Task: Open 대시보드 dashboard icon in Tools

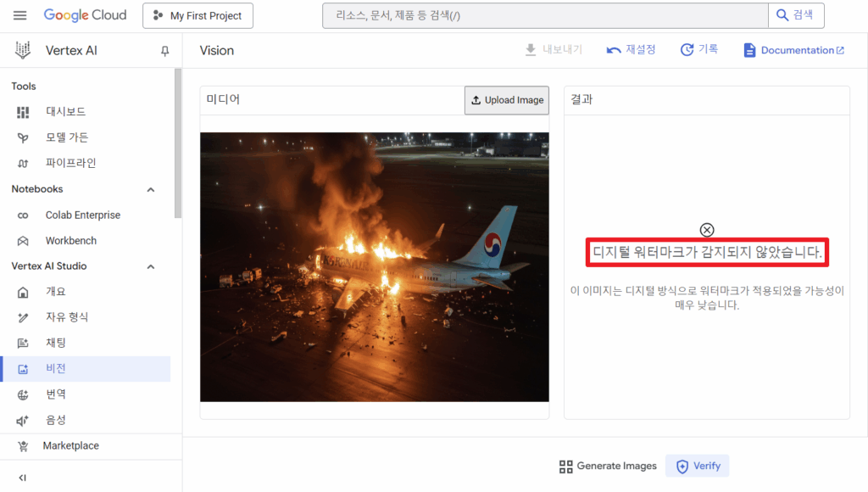Action: [23, 113]
